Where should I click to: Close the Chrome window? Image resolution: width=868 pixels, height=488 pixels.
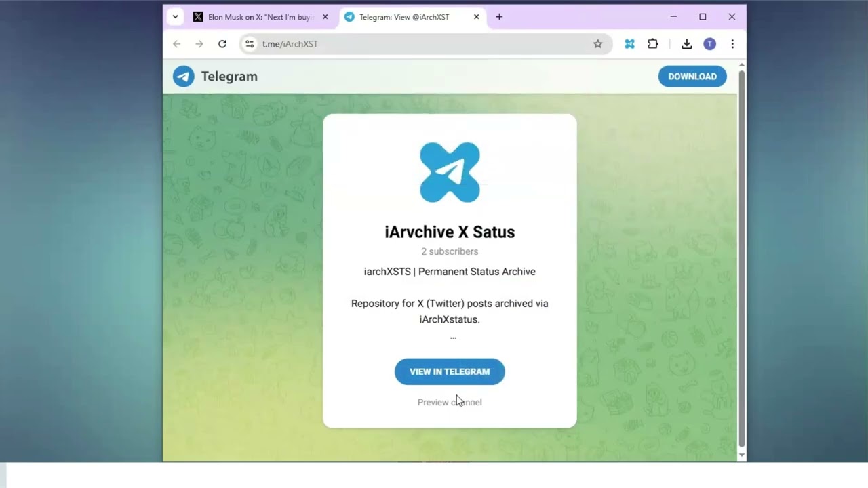732,17
